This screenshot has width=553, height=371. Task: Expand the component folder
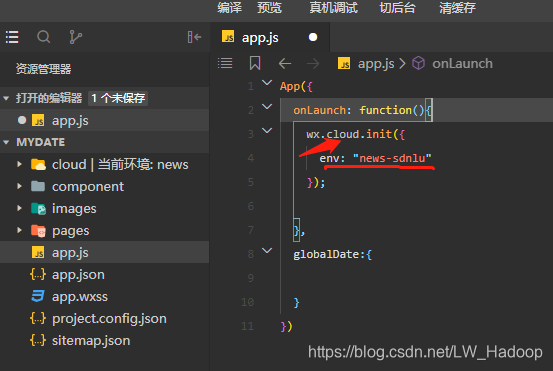tap(19, 186)
